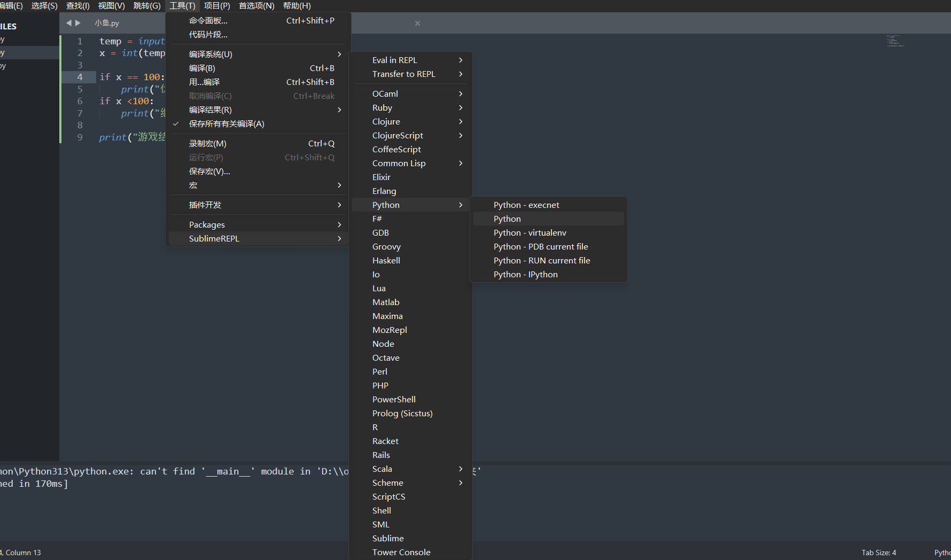
Task: Select Erlang REPL entry
Action: [410, 191]
